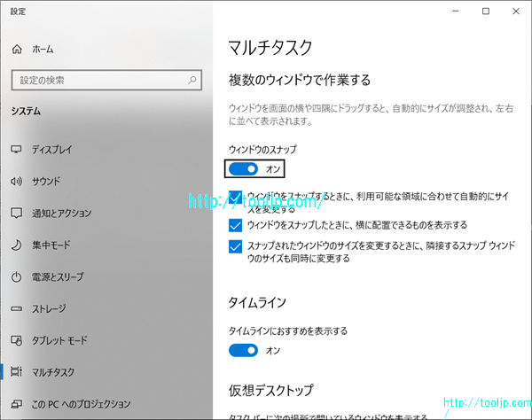Click the Storage drive icon
This screenshot has height=420, width=532.
click(16, 309)
